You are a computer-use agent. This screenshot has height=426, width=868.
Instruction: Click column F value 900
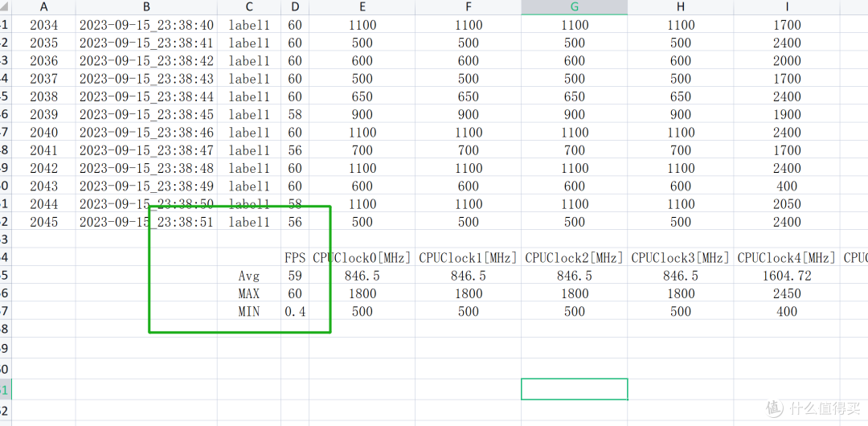point(469,114)
